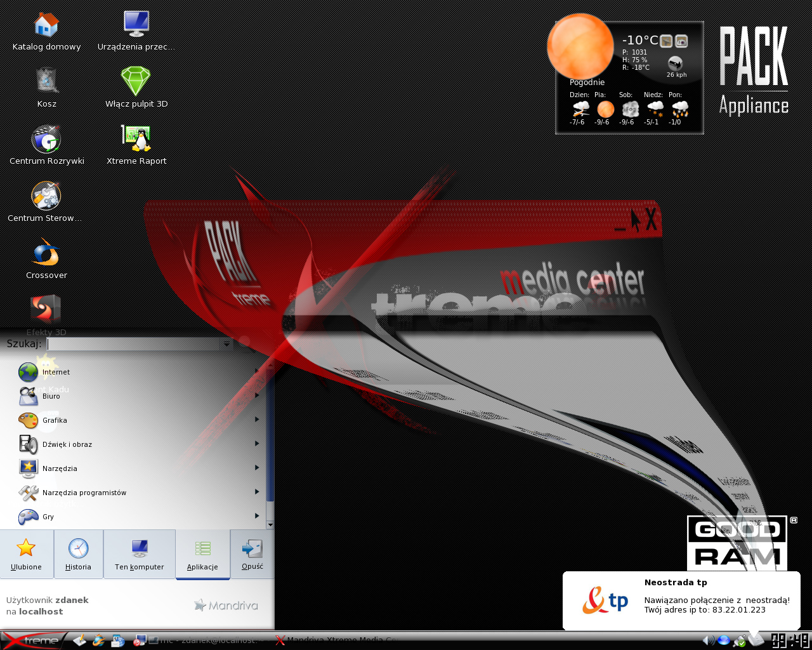The width and height of the screenshot is (812, 650).
Task: Click the large sun current-weather icon
Action: [580, 46]
